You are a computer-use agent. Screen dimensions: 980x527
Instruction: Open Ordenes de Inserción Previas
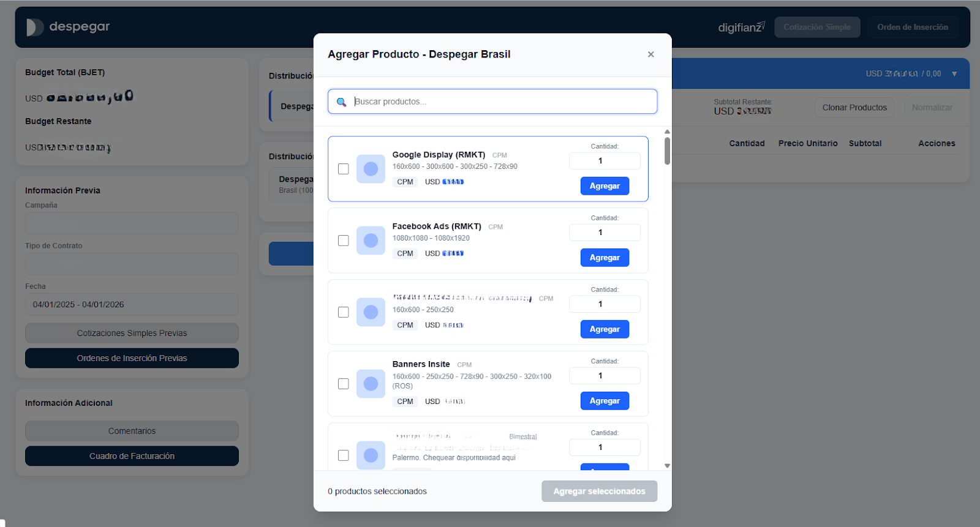pos(132,358)
